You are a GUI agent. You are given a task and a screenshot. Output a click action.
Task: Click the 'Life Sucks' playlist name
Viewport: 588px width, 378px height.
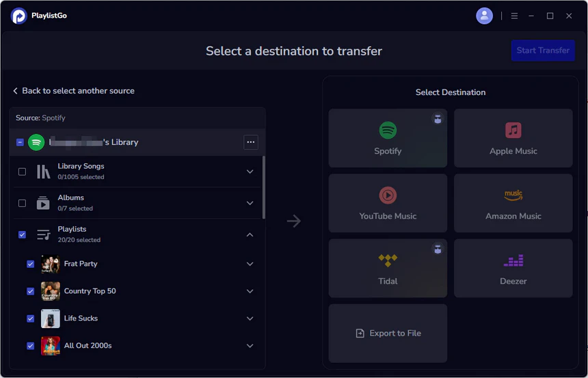click(x=81, y=318)
